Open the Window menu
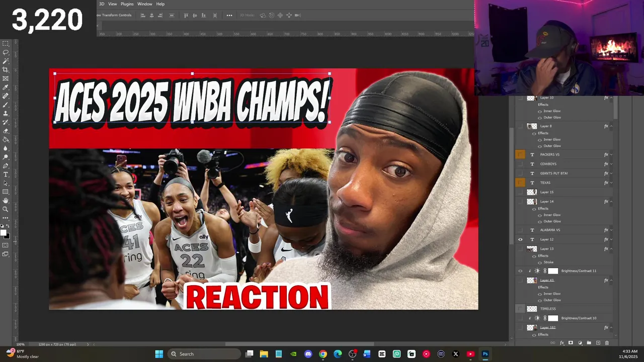644x362 pixels. click(x=145, y=4)
